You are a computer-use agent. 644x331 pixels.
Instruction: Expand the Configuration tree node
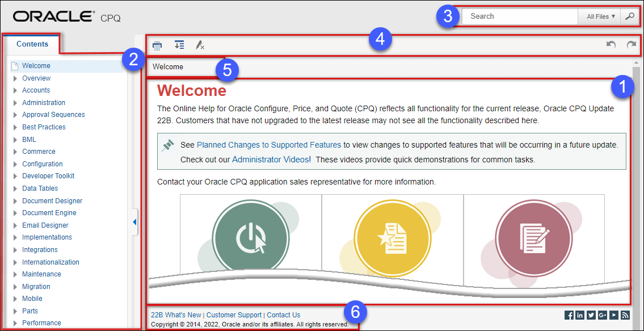[x=15, y=164]
